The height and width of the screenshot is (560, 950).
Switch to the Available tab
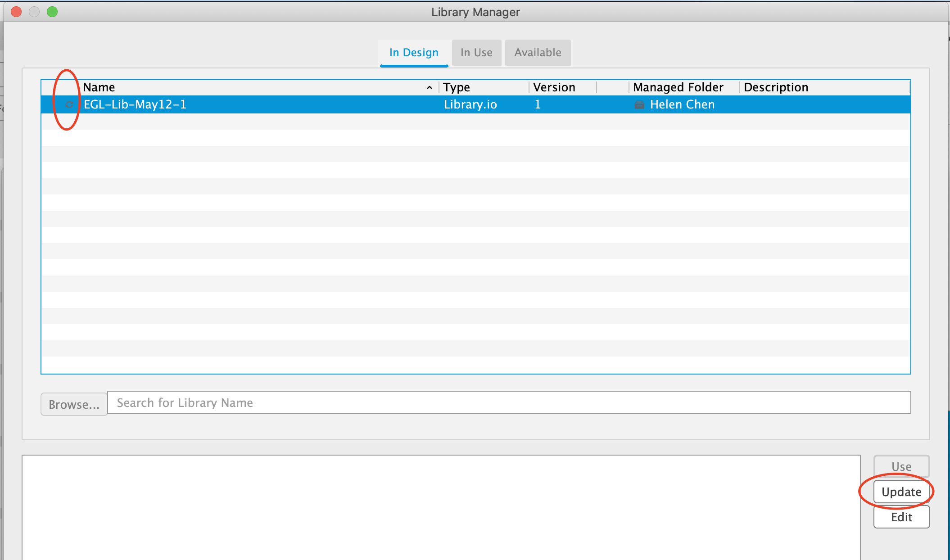[x=537, y=52]
